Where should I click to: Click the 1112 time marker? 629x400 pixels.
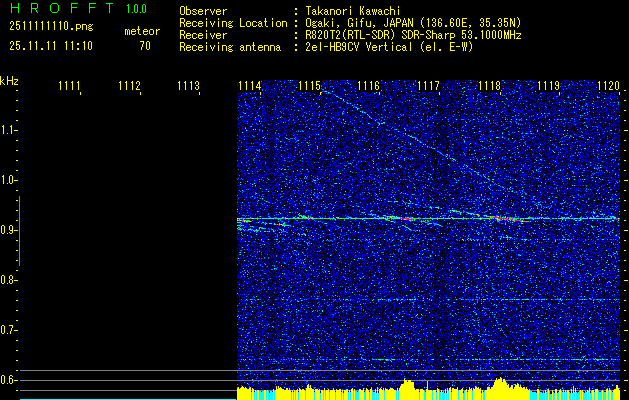click(129, 86)
